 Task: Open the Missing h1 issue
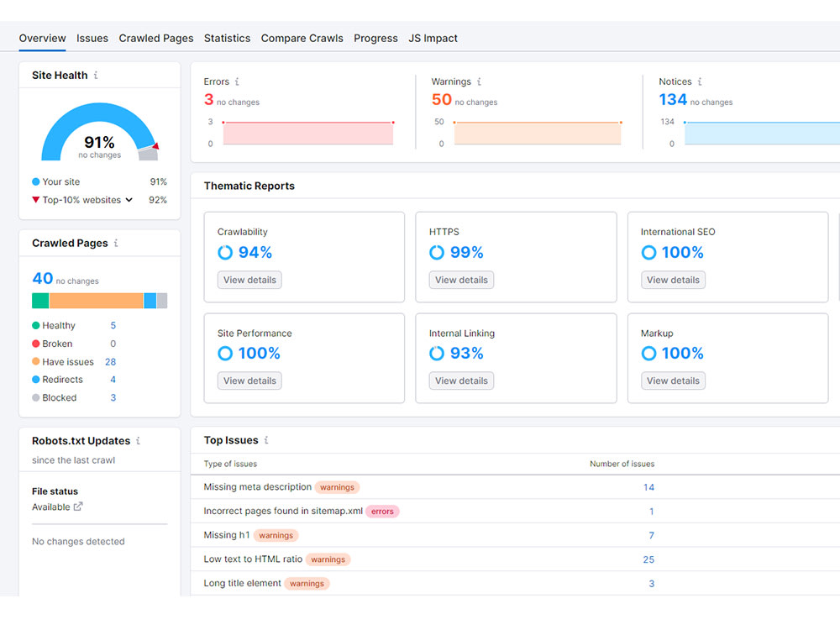tap(227, 534)
